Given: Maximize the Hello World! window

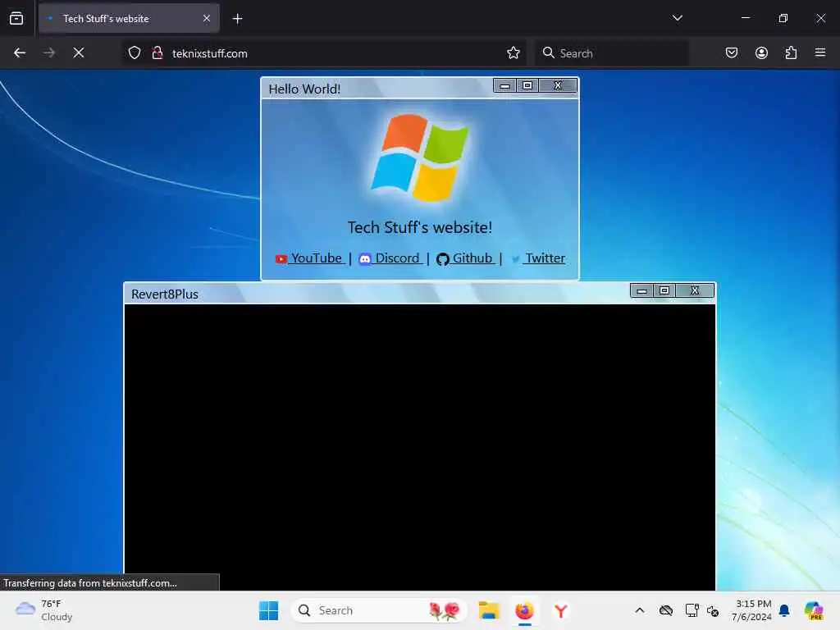Looking at the screenshot, I should [527, 85].
